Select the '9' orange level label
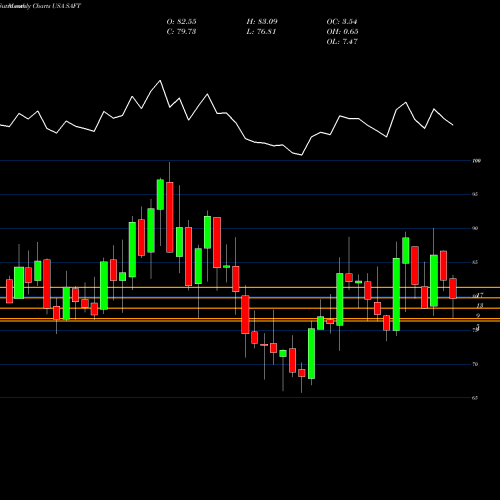Viewport: 500px width, 500px height. [478, 316]
